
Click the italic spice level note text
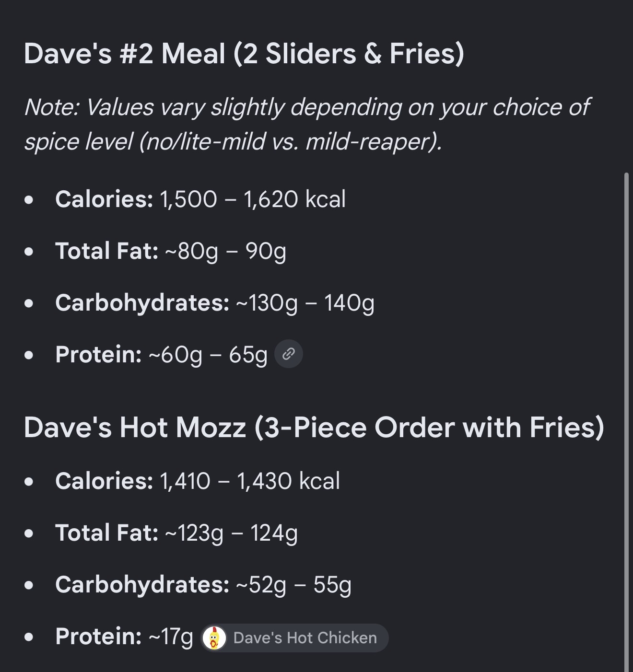pyautogui.click(x=307, y=124)
